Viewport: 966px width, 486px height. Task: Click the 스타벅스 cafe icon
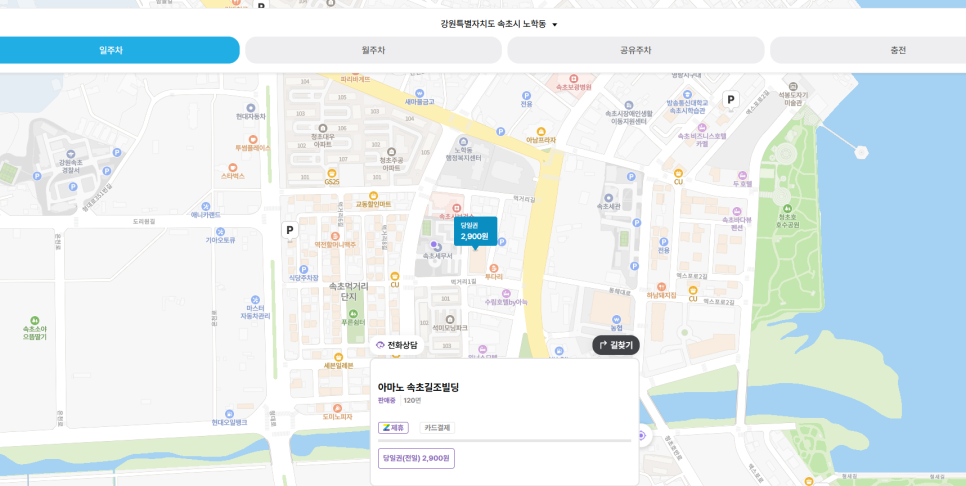233,167
